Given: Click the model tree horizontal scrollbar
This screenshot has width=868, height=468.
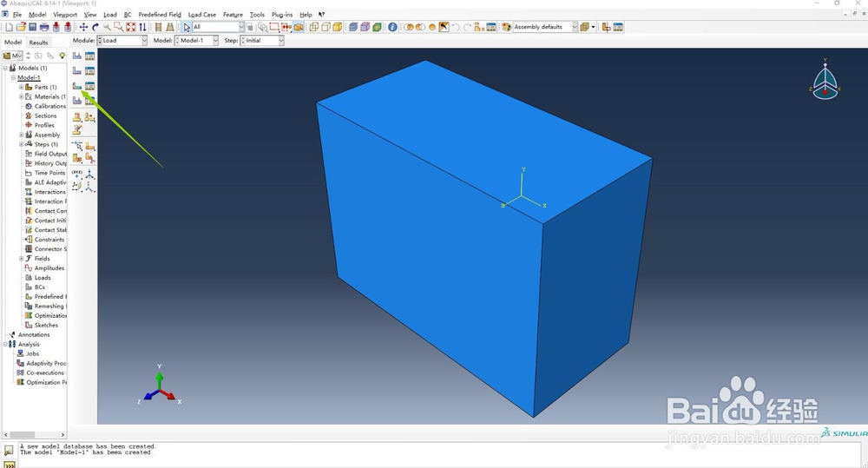Looking at the screenshot, I should pyautogui.click(x=34, y=435).
